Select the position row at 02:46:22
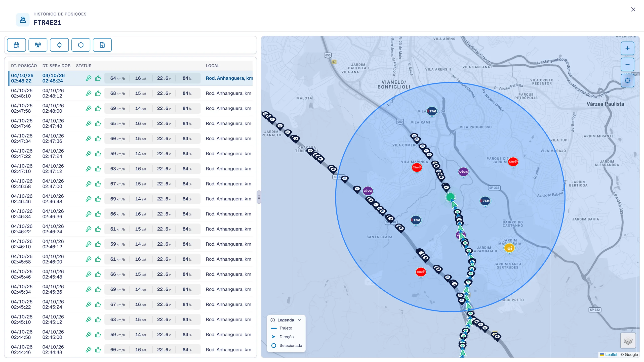The width and height of the screenshot is (644, 362). [131, 229]
